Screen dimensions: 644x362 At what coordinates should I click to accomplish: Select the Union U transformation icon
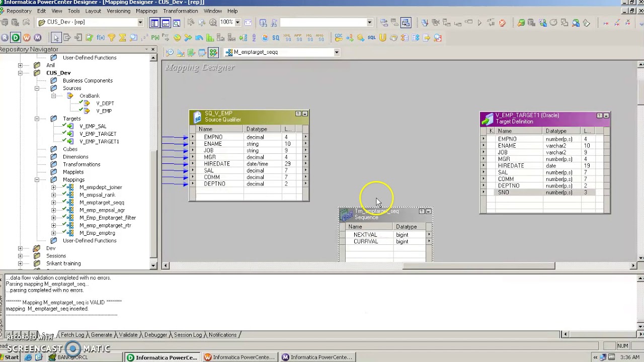(x=382, y=38)
